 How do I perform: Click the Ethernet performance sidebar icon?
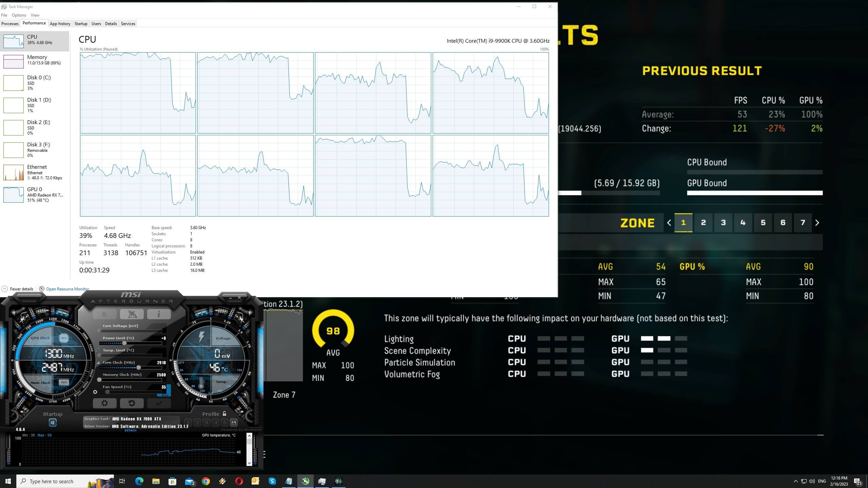pyautogui.click(x=14, y=172)
